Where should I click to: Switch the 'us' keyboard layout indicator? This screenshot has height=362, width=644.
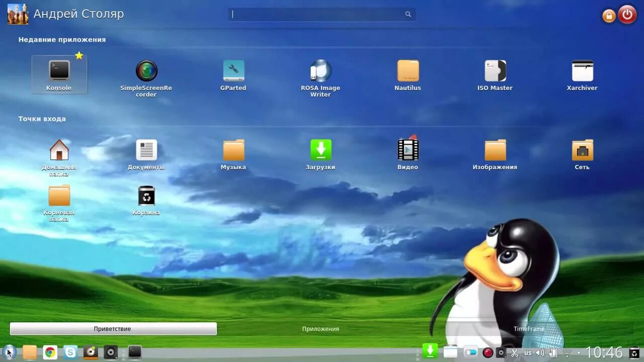[x=528, y=353]
